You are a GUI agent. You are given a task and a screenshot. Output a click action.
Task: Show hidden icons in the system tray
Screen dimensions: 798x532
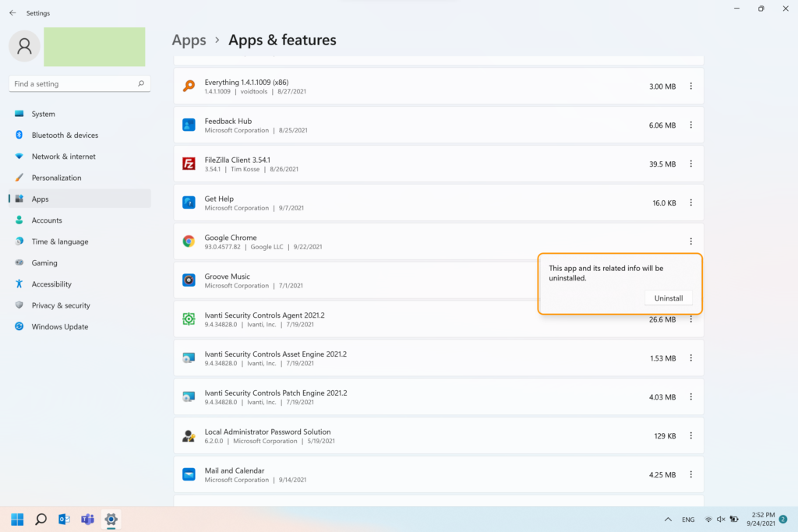[668, 520]
